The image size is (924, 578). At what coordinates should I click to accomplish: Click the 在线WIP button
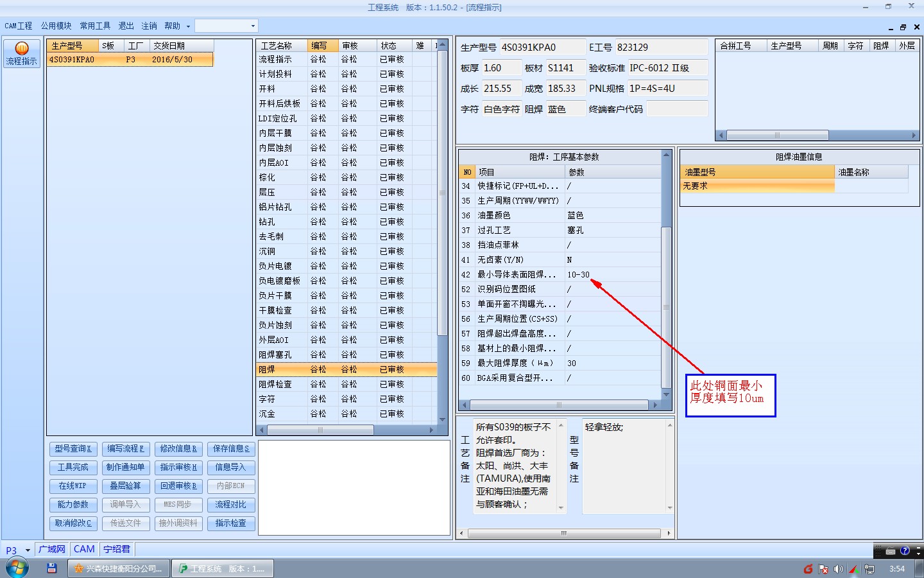73,486
